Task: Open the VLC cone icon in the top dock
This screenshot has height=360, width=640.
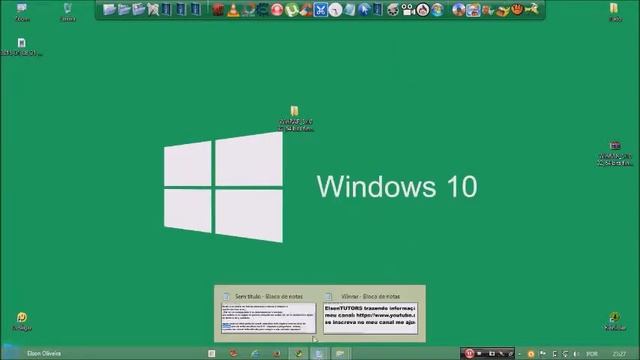Action: [233, 10]
